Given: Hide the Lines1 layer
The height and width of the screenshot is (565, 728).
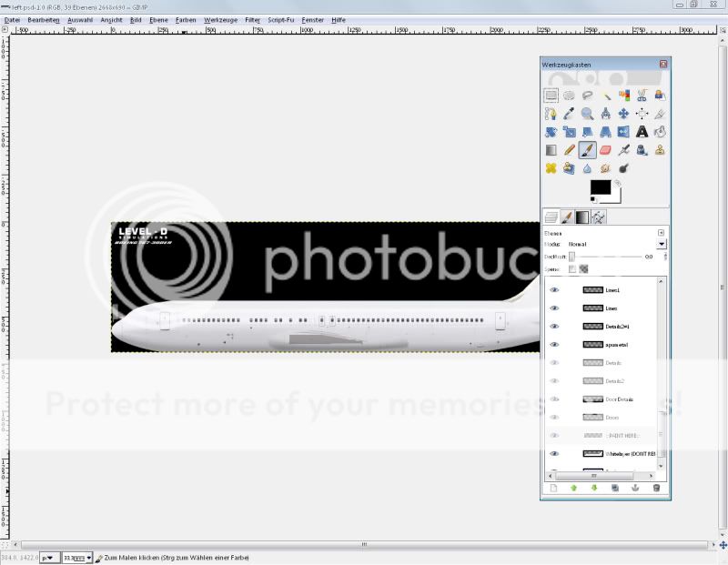Looking at the screenshot, I should (554, 290).
